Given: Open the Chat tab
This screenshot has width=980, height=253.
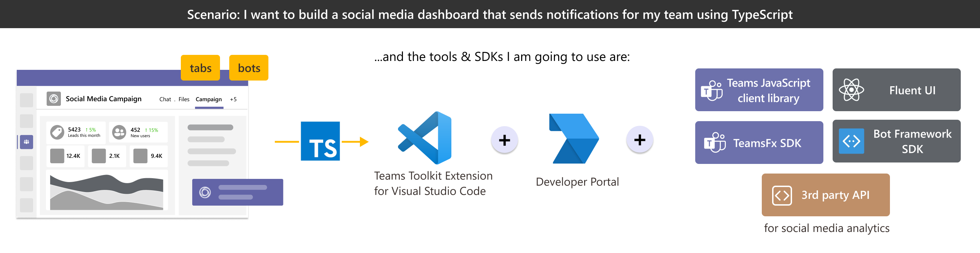Looking at the screenshot, I should (x=165, y=99).
